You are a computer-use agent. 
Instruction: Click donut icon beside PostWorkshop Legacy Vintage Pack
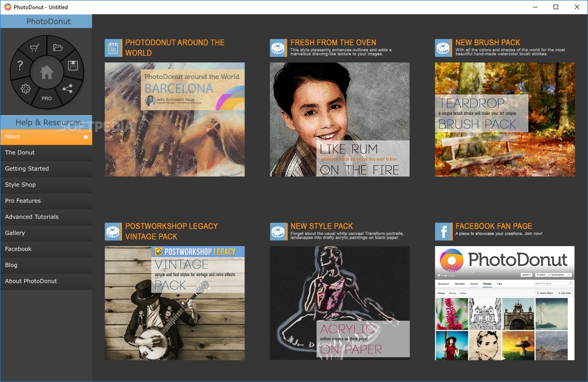coord(114,231)
